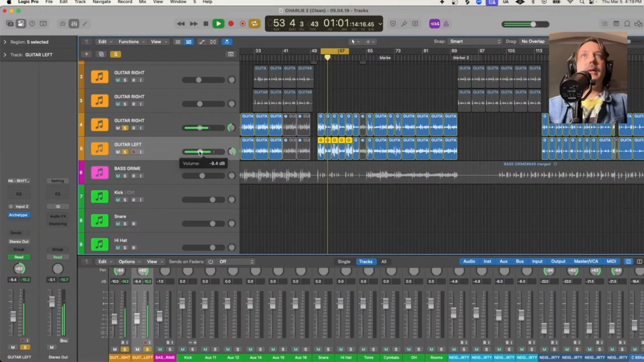
Task: Click the Read automation button for GUITAR LEFT
Action: [x=19, y=257]
